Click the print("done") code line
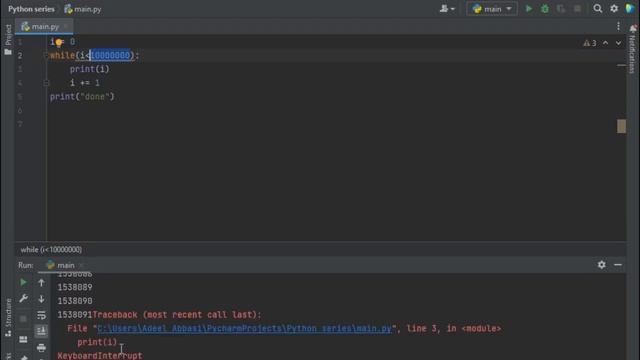The width and height of the screenshot is (640, 360). pyautogui.click(x=82, y=97)
